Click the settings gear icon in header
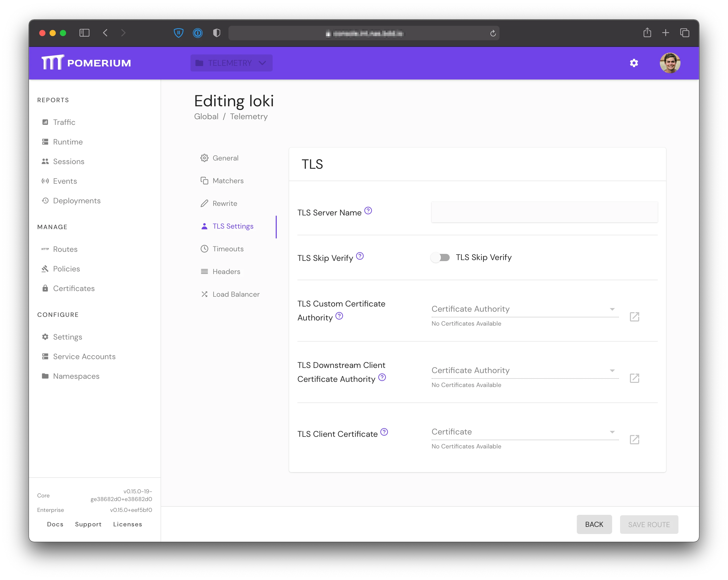 coord(635,63)
